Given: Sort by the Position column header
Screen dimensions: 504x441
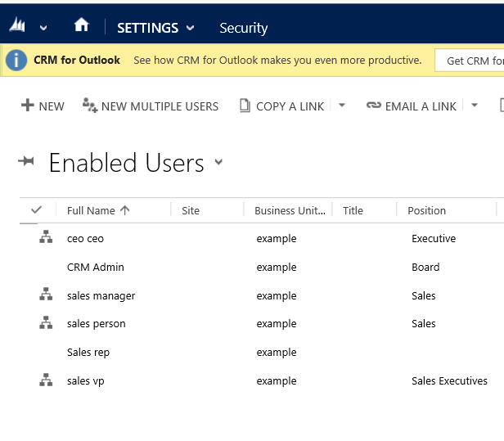Looking at the screenshot, I should tap(426, 210).
